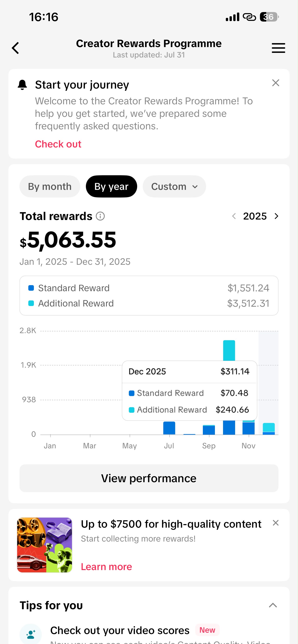The image size is (298, 644).
Task: Select the July bar in the chart
Action: click(169, 428)
